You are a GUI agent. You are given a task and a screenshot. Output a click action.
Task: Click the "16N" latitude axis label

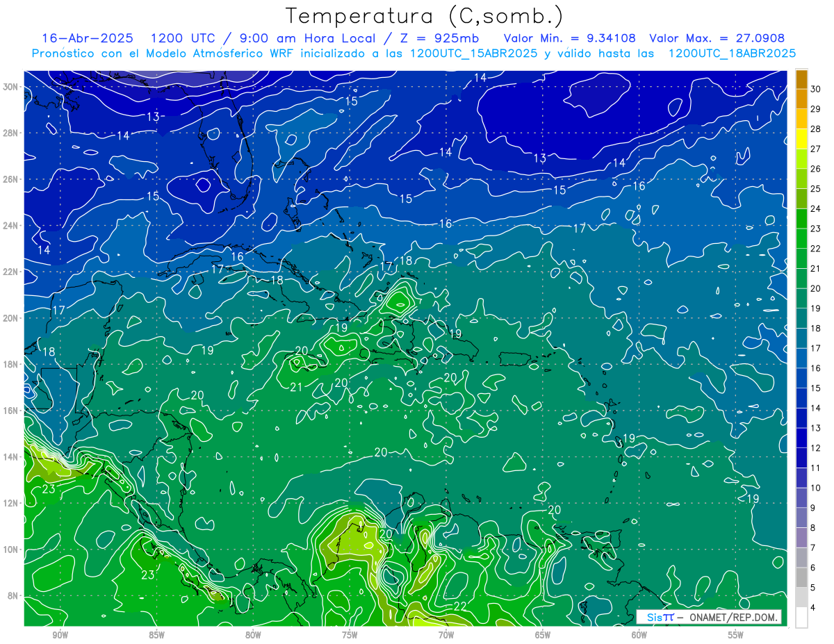click(9, 410)
